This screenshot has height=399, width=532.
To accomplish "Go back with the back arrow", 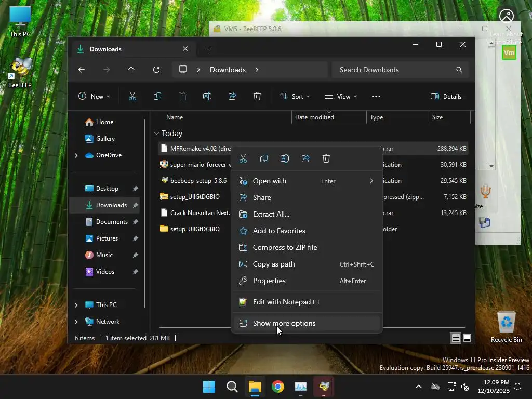I will click(x=82, y=70).
